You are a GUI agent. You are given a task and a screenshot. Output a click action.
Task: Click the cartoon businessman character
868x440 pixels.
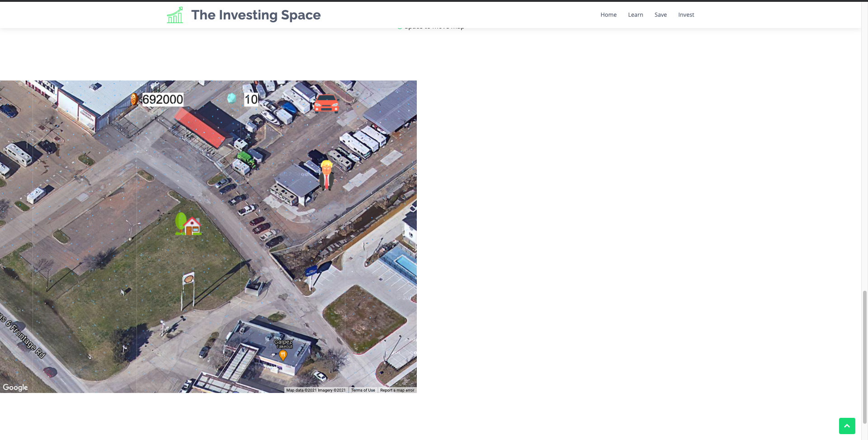[x=326, y=175]
